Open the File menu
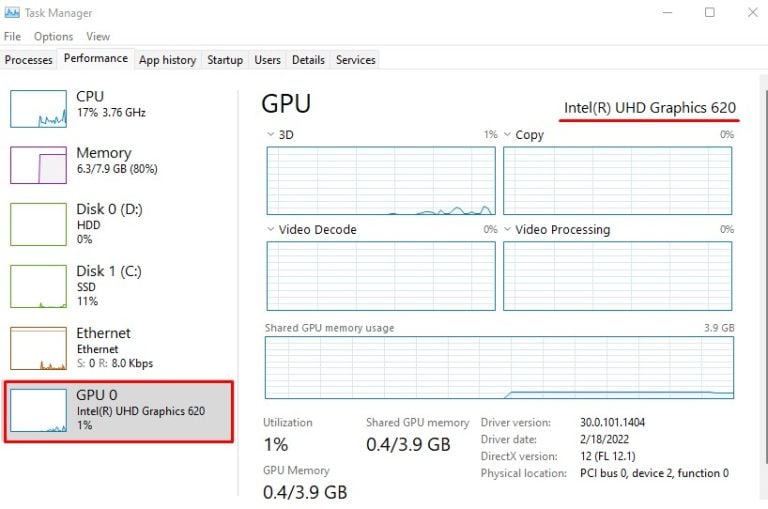 12,36
